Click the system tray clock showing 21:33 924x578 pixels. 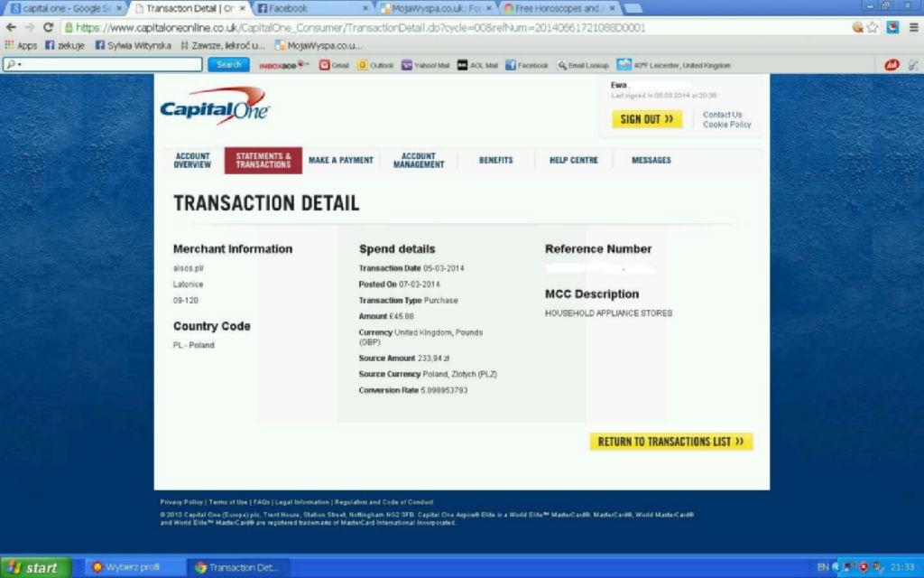pyautogui.click(x=901, y=567)
